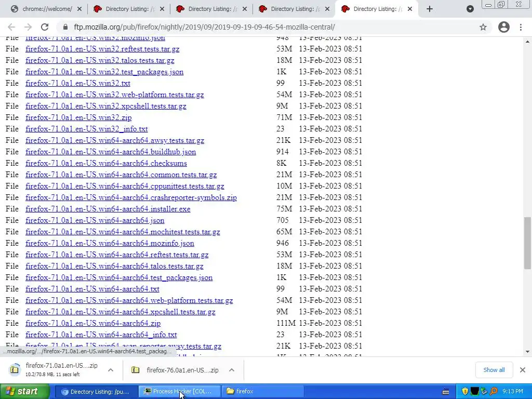This screenshot has height=399, width=532.
Task: Click the orange magnifier tray icon
Action: [494, 392]
